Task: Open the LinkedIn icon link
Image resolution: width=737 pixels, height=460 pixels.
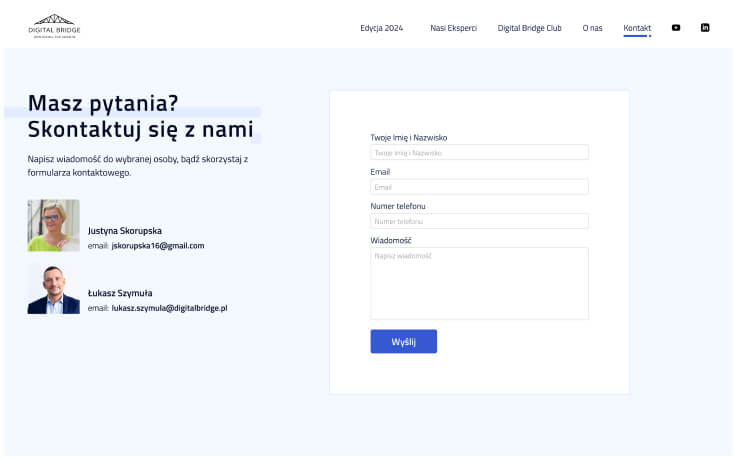Action: click(705, 28)
